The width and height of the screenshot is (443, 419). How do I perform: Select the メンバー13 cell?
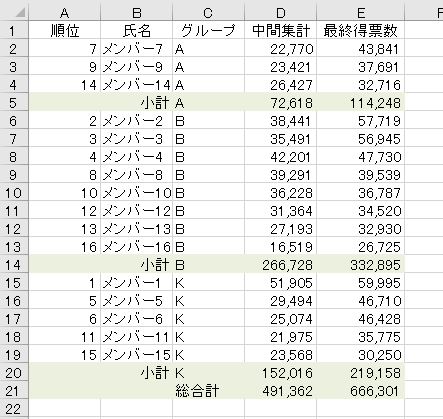tap(137, 229)
